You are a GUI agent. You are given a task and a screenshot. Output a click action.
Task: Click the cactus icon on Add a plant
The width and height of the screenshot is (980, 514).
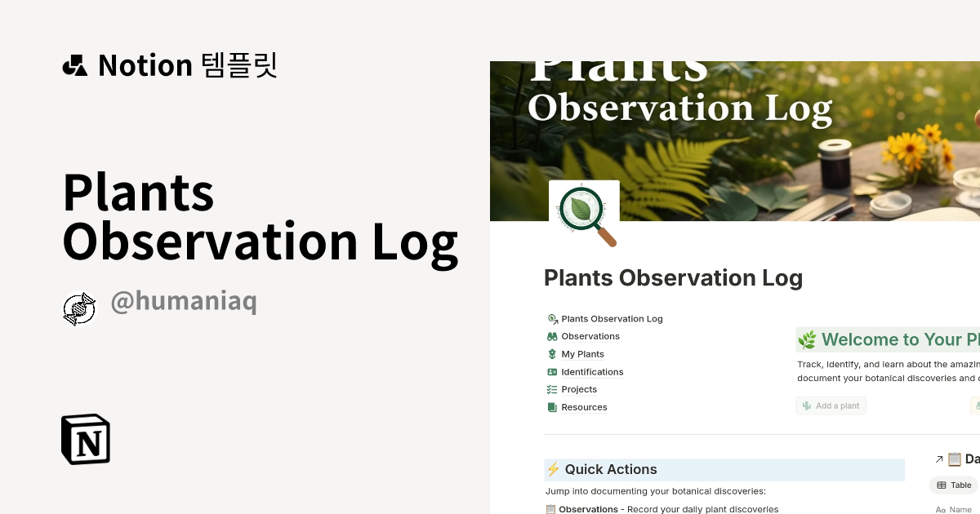click(x=806, y=405)
